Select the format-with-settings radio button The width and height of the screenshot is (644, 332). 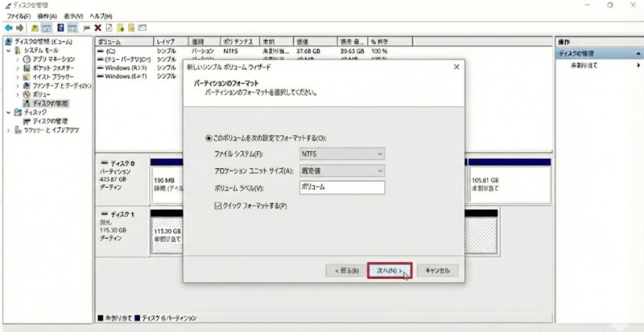[x=208, y=139]
